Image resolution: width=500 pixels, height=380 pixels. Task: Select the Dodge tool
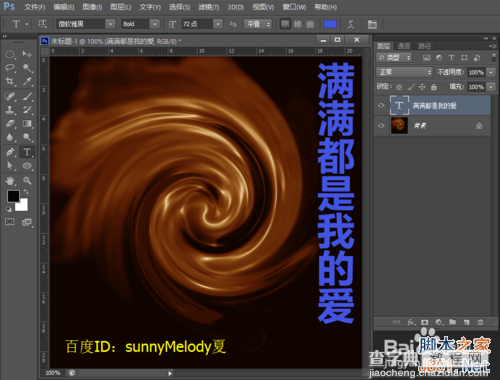[x=27, y=137]
